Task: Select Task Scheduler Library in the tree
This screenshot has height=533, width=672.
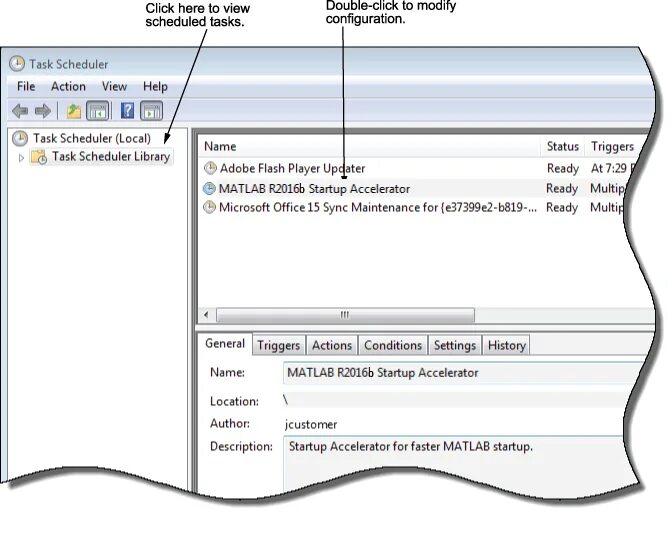Action: click(x=111, y=157)
